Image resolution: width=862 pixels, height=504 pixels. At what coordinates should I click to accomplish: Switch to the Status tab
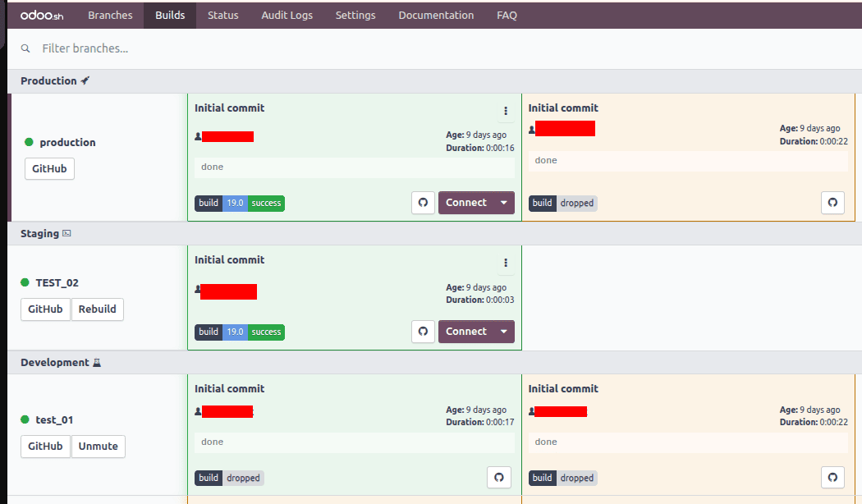pos(222,16)
